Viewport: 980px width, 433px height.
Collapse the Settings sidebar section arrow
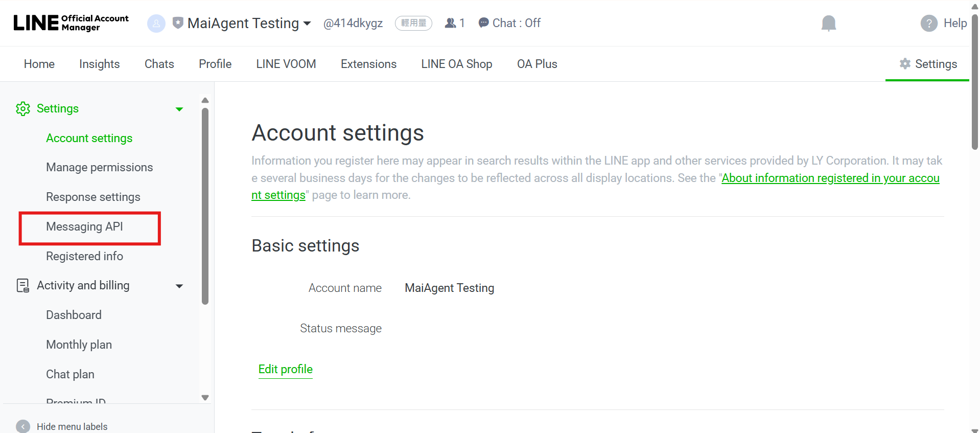[179, 109]
